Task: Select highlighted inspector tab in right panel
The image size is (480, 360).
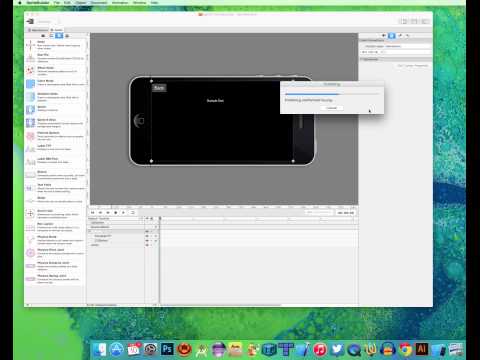Action: 392,35
